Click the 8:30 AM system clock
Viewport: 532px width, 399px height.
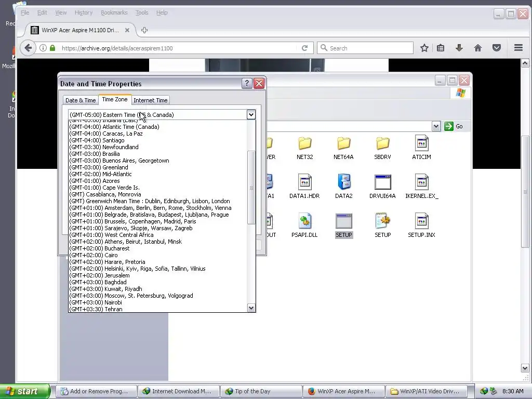[513, 391]
